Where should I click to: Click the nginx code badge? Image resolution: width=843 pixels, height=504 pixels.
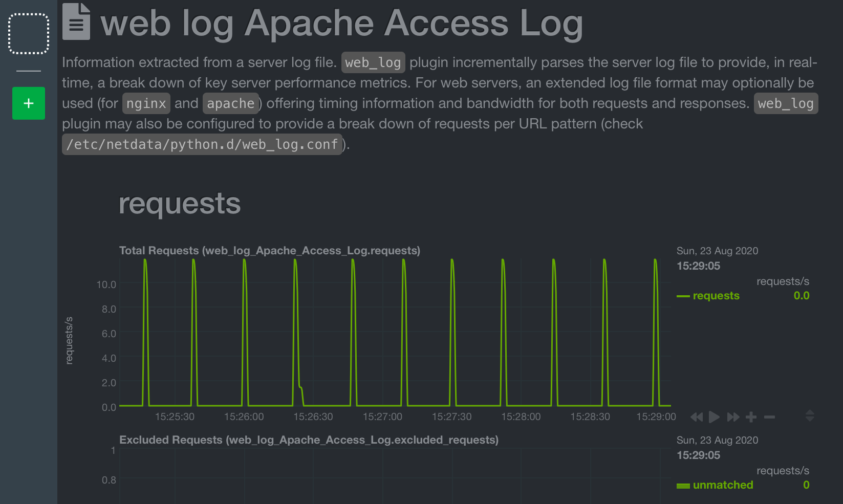tap(146, 103)
